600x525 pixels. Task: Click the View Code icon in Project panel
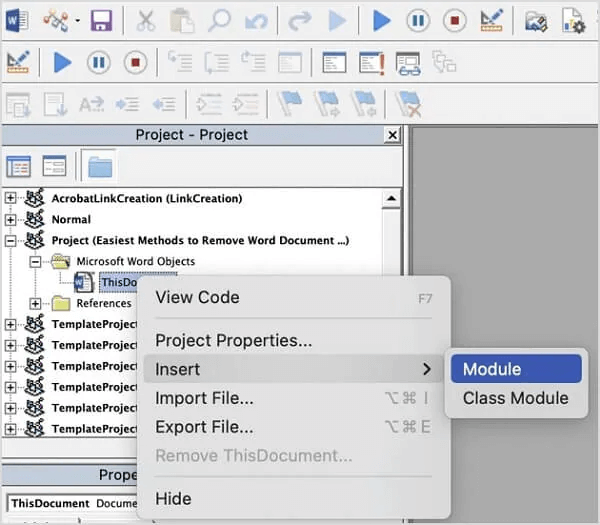point(19,166)
